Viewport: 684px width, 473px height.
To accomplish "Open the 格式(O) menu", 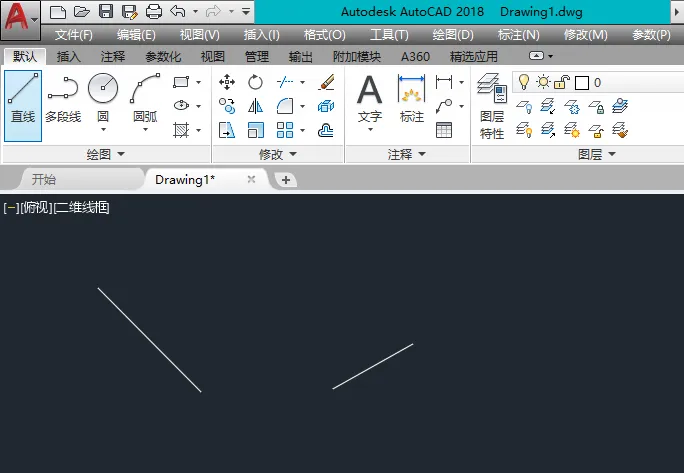I will coord(325,35).
